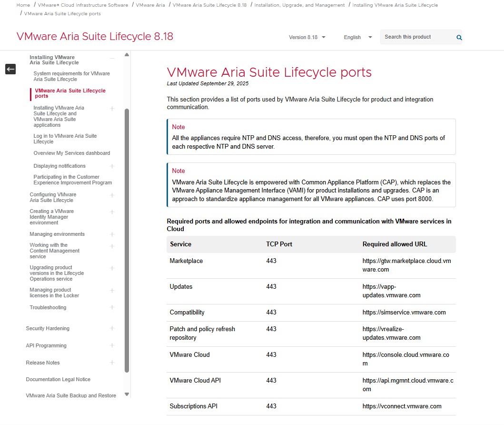The height and width of the screenshot is (425, 504).
Task: Expand the Release Notes section
Action: 112,363
